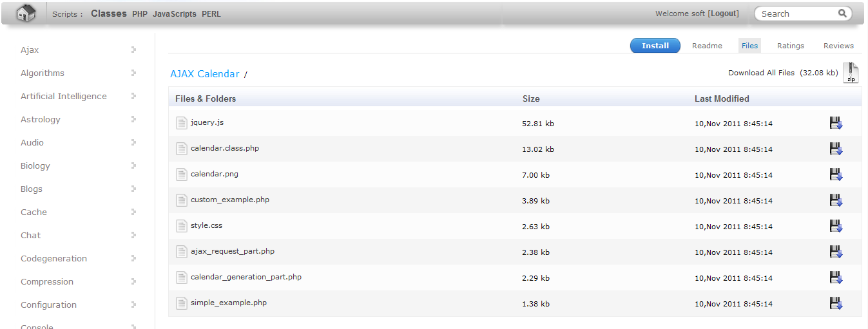Open the PERL scripts menu
The image size is (868, 329).
[211, 14]
